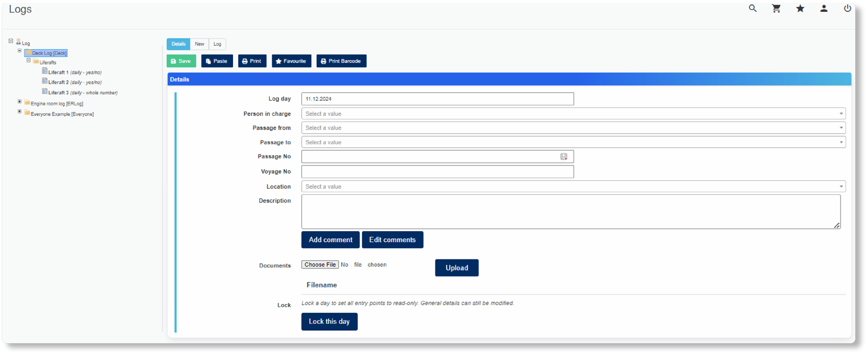Click the Everyone Example folder icon
868x355 pixels.
click(x=27, y=113)
